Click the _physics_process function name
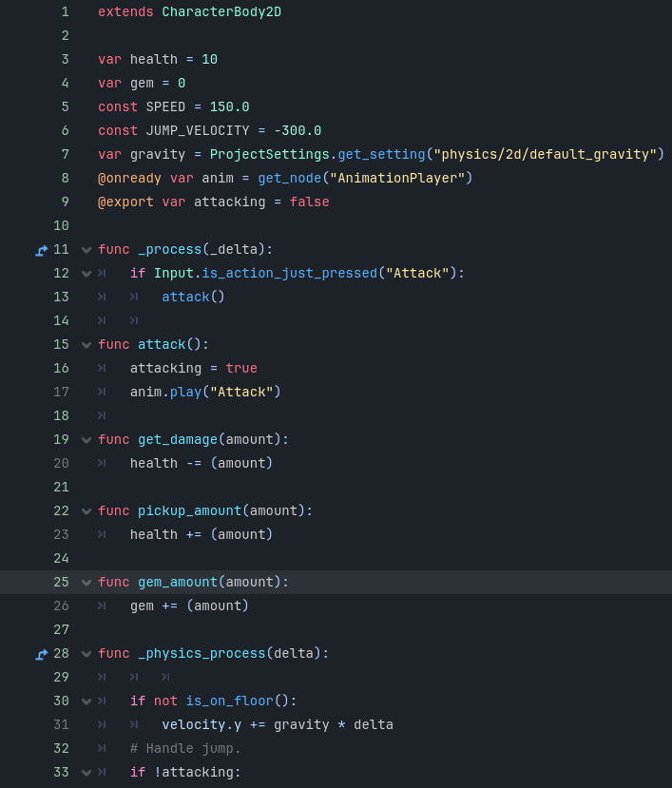The image size is (672, 788). click(x=202, y=654)
